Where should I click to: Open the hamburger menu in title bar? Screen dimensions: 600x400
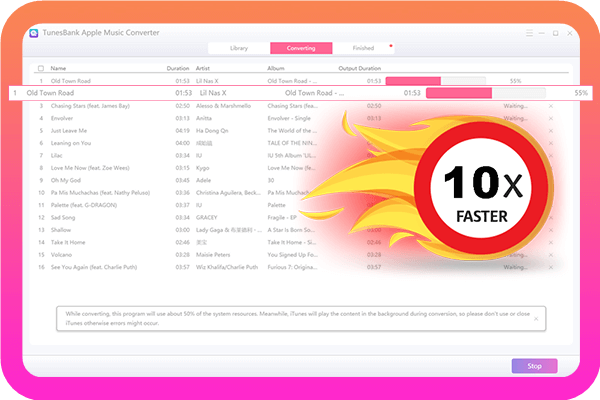529,33
